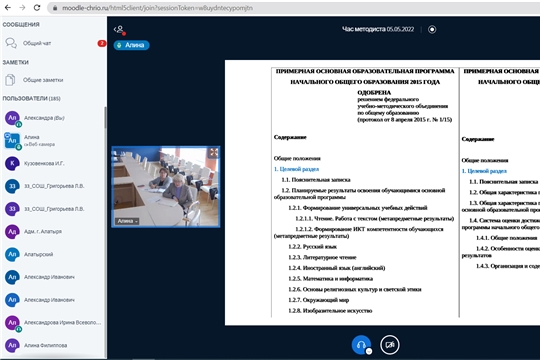Screen dimensions: 540x360
Task: Reload the page with refresh icon
Action: [x=37, y=7]
